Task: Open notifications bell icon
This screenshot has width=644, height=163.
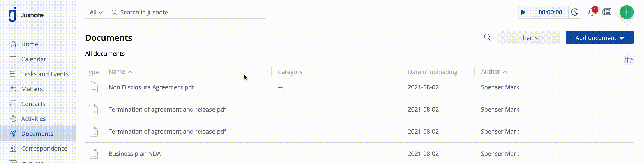Action: click(592, 12)
